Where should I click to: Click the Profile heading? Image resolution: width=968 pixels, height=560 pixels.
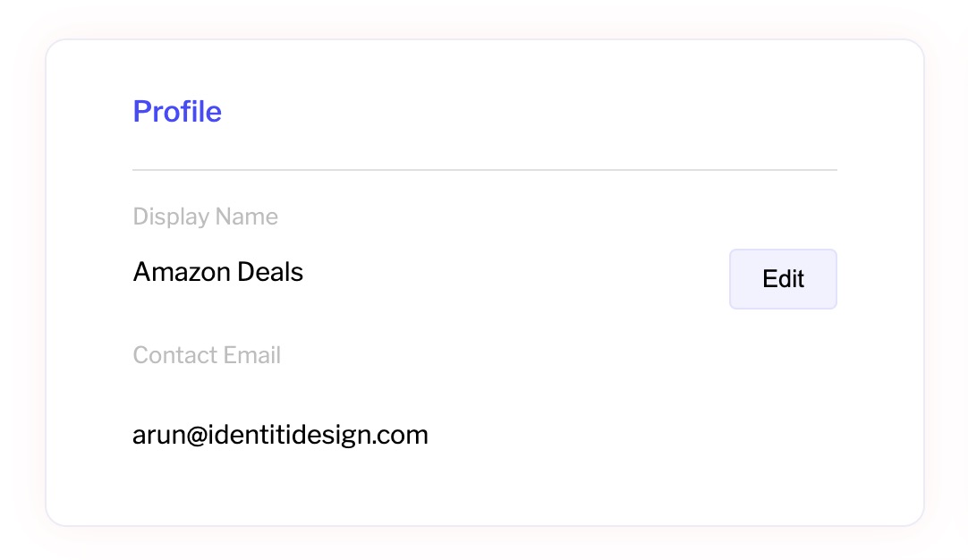[177, 112]
